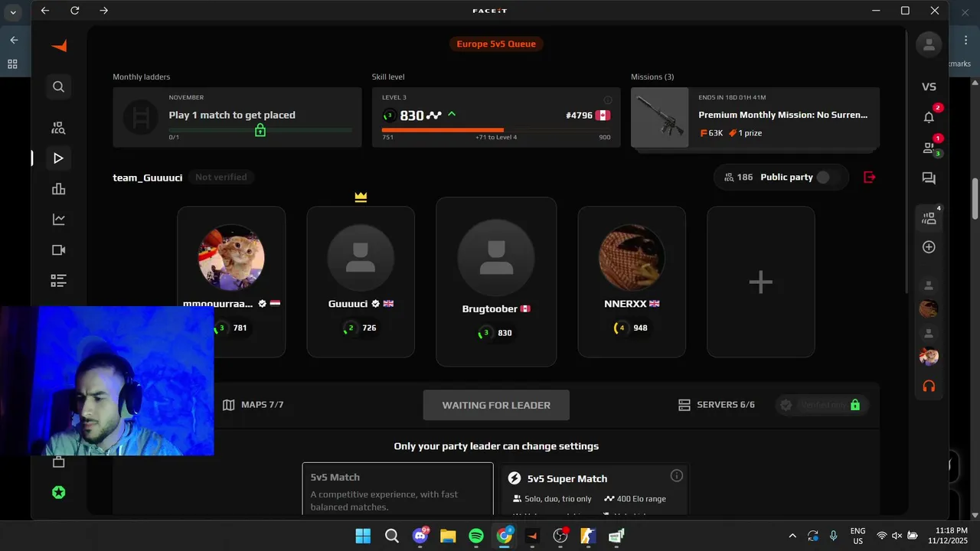Click the monthly ladder progress bar
980x551 pixels.
(260, 130)
